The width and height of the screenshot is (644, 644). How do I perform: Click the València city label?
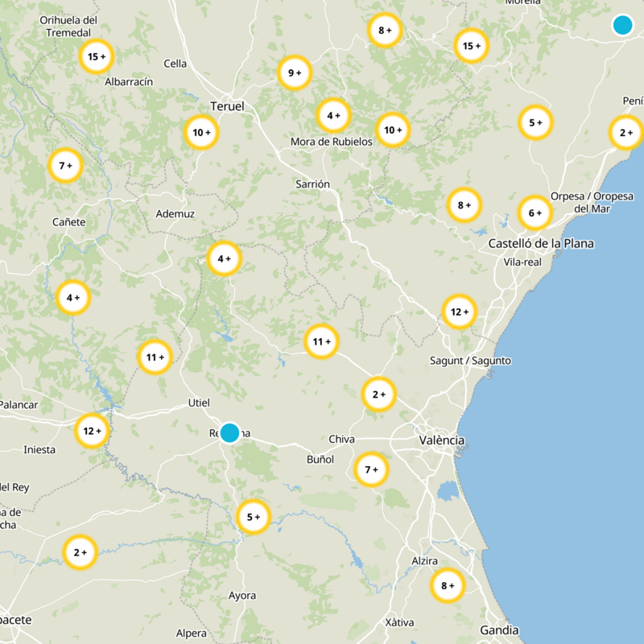[x=442, y=440]
